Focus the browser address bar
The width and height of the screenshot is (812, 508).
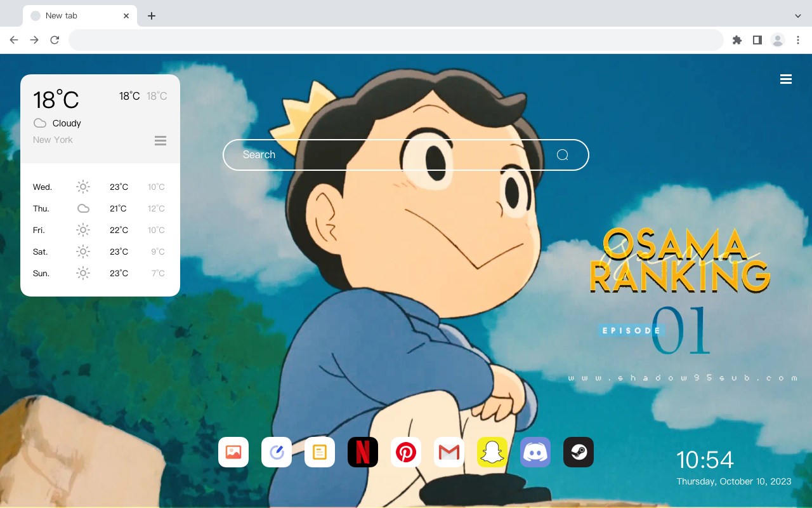click(396, 40)
